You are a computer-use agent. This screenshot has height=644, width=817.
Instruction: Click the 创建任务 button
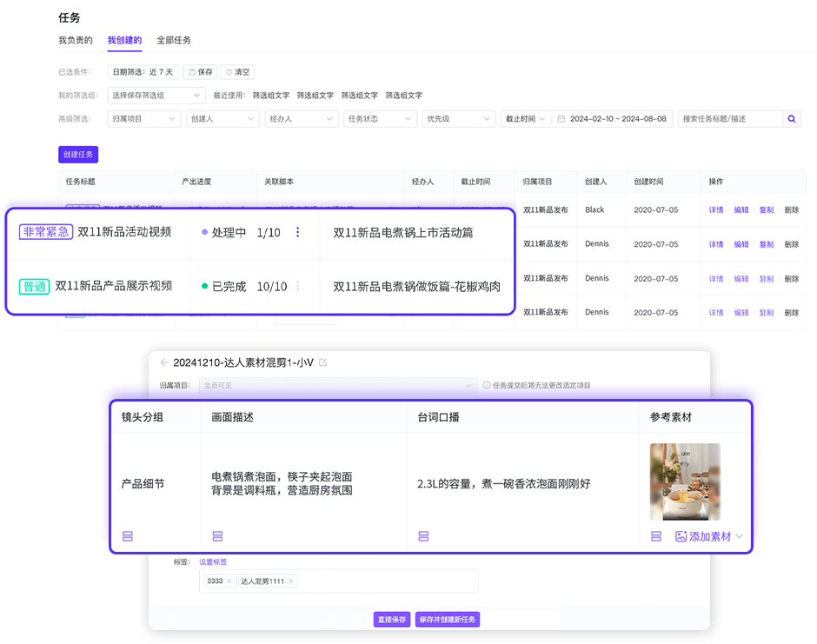pyautogui.click(x=78, y=155)
